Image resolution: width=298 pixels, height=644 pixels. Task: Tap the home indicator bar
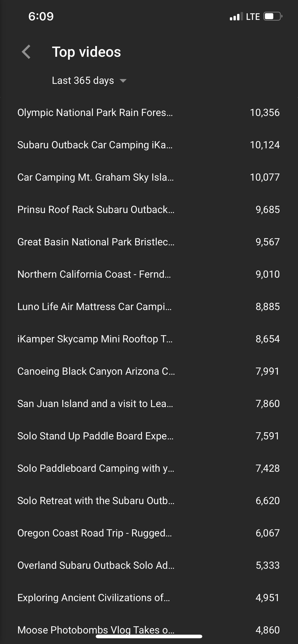pos(149,636)
